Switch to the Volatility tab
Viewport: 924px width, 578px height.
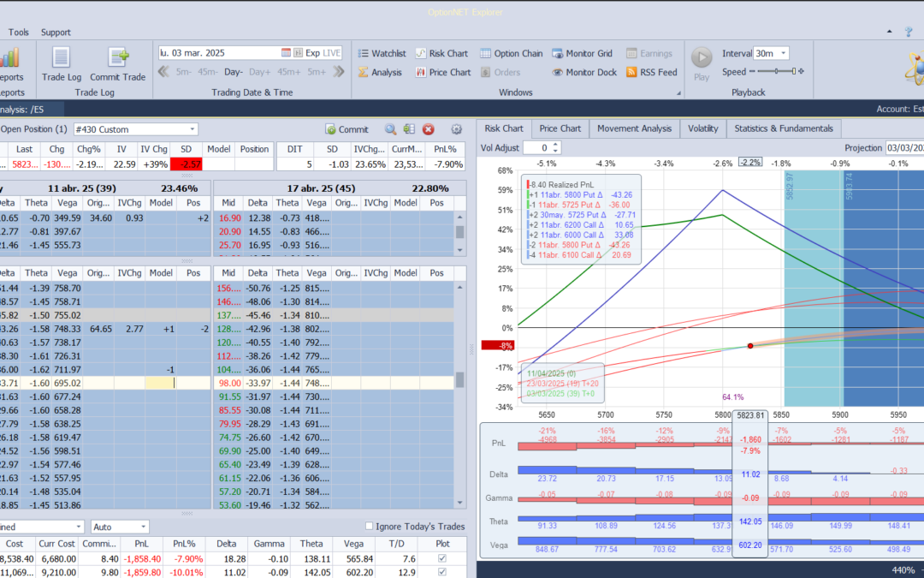pos(703,128)
